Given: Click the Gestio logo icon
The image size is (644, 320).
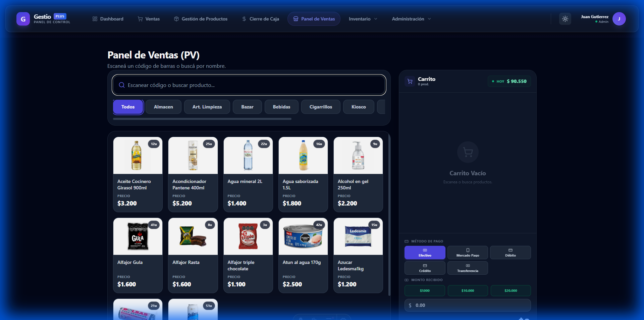Looking at the screenshot, I should click(x=23, y=19).
